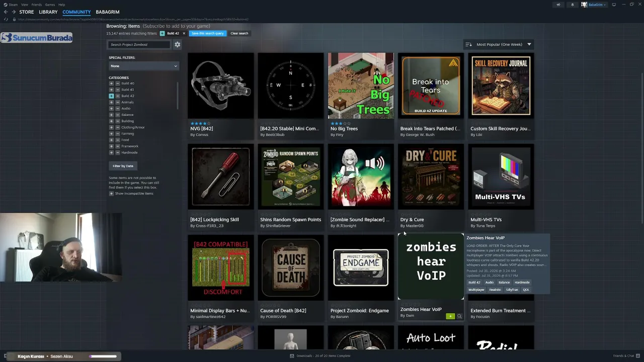Click the Downloads status text
Viewport: 644px width, 362px height.
[x=324, y=356]
